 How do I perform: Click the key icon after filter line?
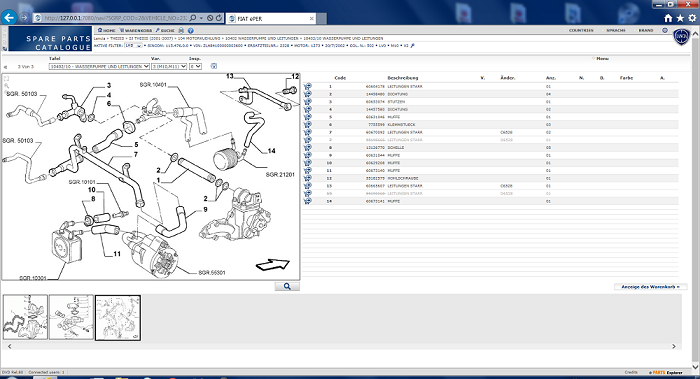click(x=412, y=46)
